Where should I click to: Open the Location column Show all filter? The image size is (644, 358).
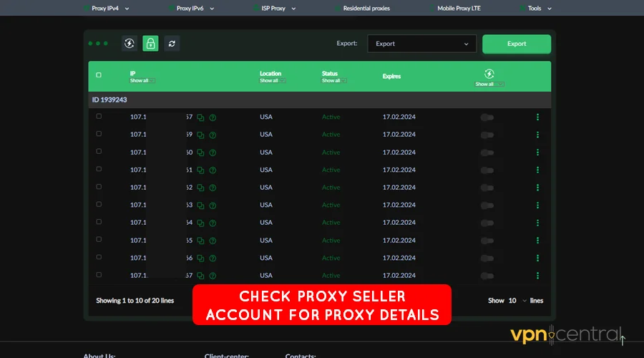(273, 81)
